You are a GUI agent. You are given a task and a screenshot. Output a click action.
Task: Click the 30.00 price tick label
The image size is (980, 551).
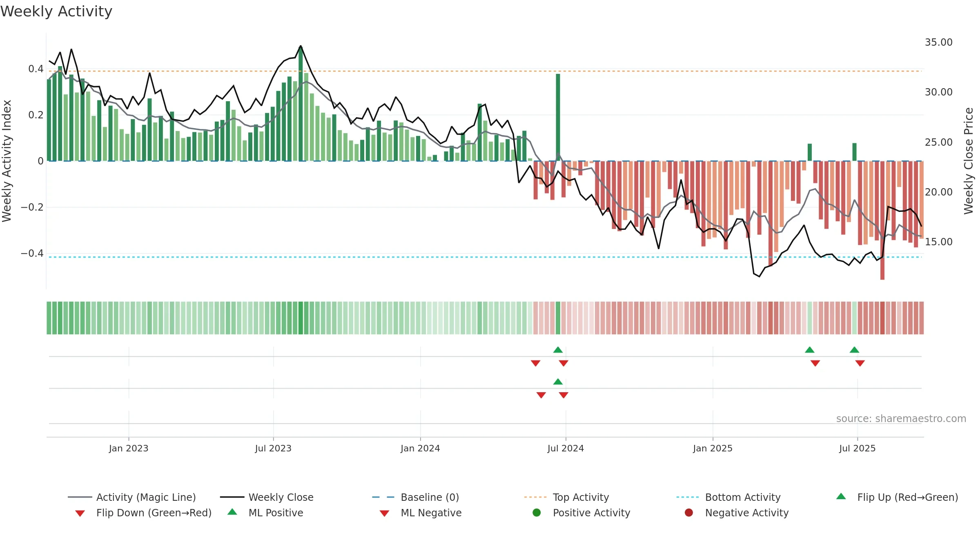pyautogui.click(x=938, y=92)
